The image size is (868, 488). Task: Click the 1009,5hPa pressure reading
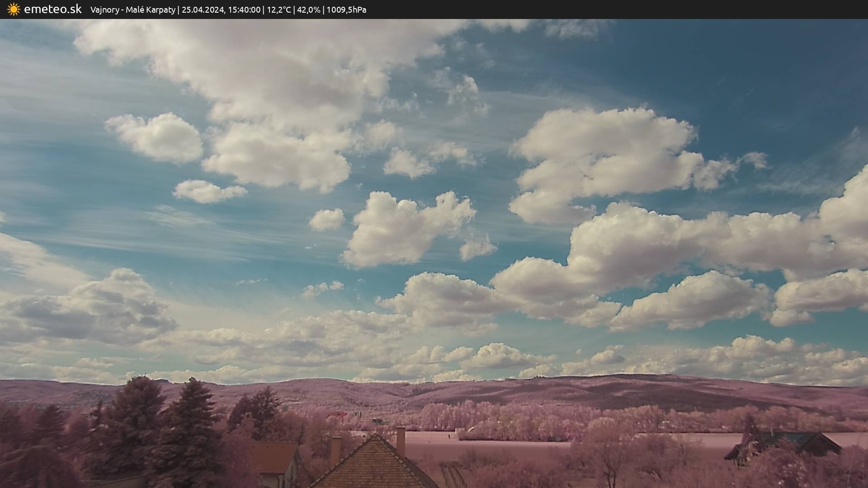pyautogui.click(x=346, y=10)
